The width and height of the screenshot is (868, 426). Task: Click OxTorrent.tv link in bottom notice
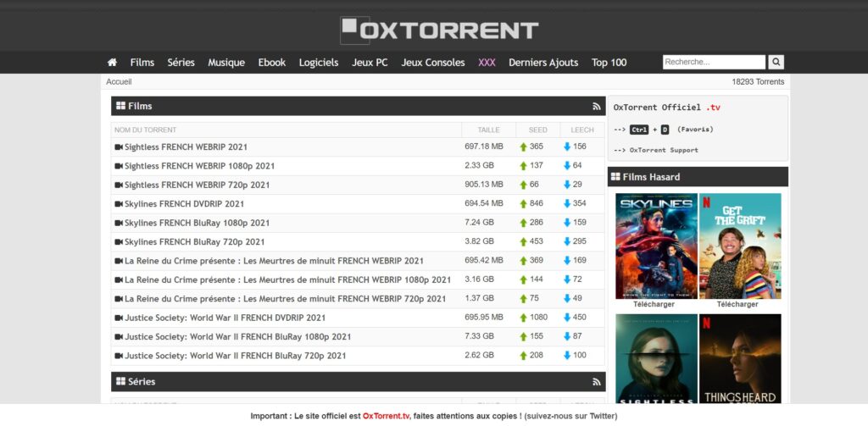[387, 416]
